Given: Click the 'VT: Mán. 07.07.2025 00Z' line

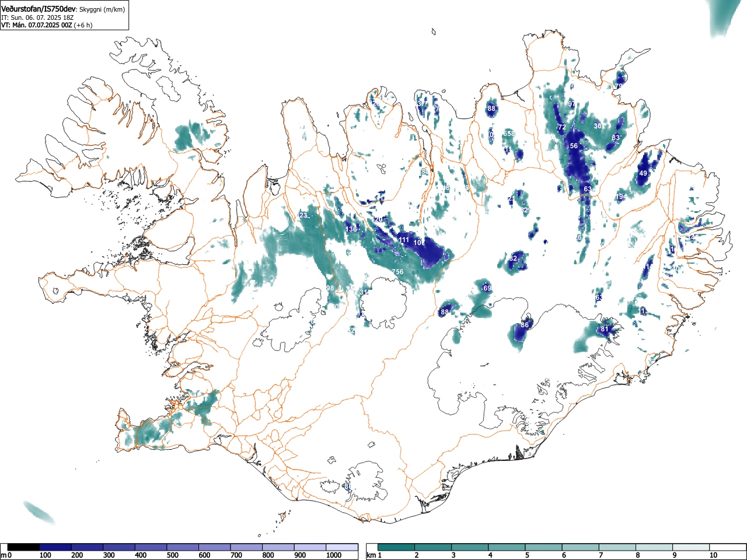Looking at the screenshot, I should coord(37,25).
